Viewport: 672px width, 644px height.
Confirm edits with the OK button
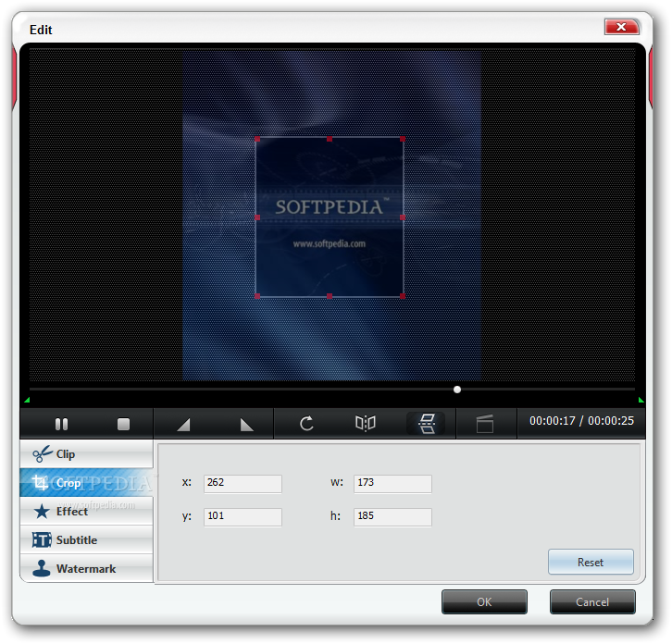pyautogui.click(x=484, y=602)
